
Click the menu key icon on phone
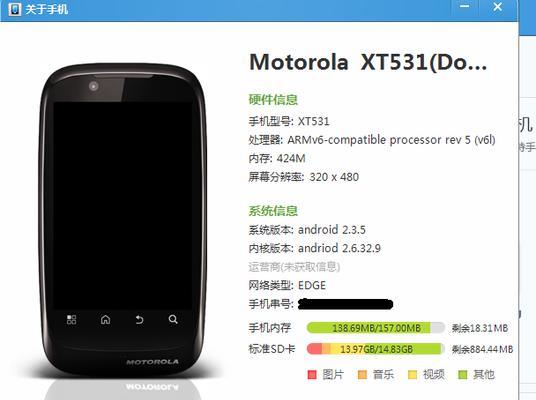click(71, 320)
